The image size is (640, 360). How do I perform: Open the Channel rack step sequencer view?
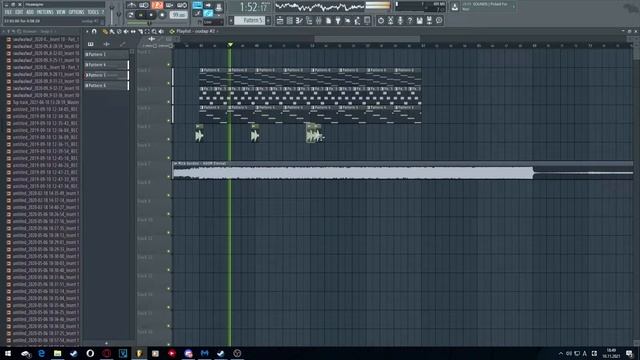289,20
